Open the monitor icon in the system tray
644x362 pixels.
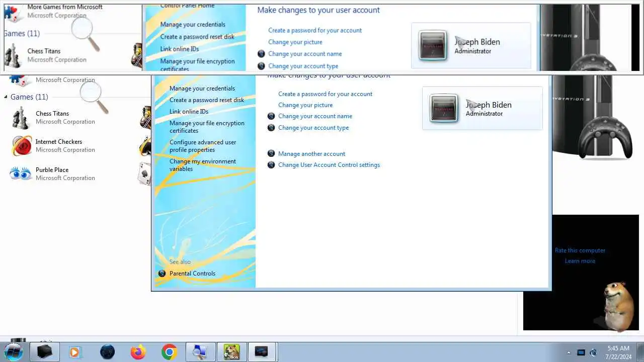click(x=581, y=352)
